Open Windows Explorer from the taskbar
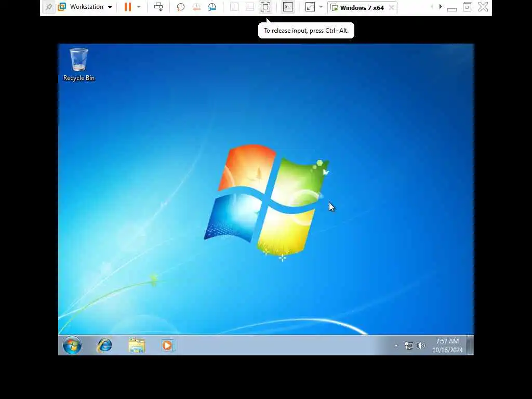 click(x=137, y=345)
